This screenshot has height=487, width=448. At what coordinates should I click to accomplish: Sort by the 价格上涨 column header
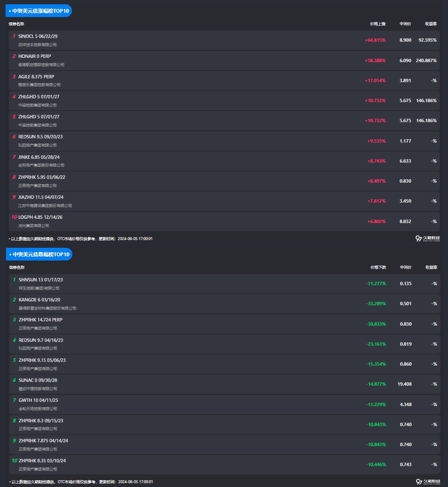point(378,24)
